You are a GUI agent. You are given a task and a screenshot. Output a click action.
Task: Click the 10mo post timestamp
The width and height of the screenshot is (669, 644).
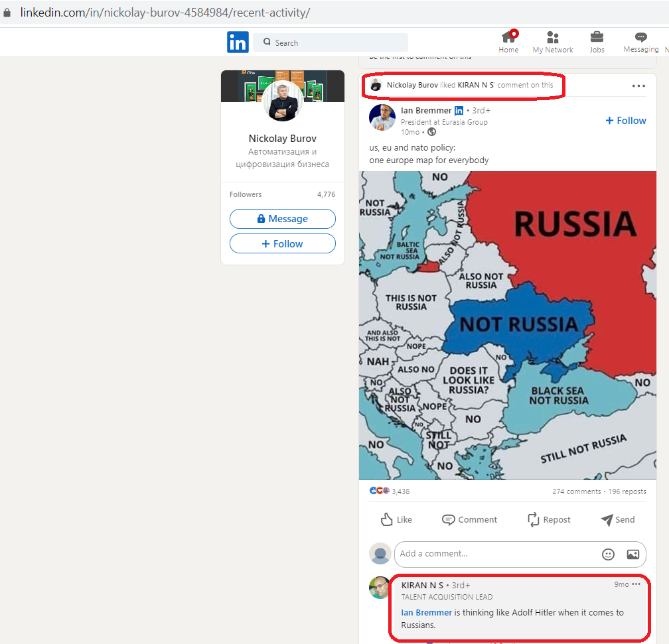pos(410,132)
